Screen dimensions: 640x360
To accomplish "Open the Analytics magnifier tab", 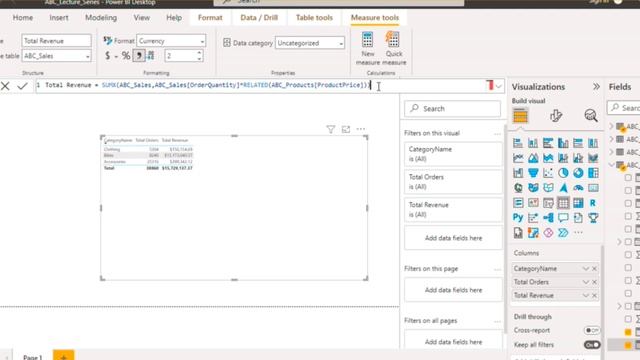I will [x=591, y=116].
